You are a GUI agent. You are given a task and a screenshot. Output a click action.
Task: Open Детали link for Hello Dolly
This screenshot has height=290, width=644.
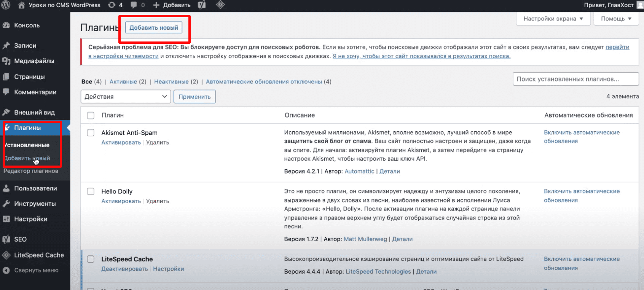(402, 239)
